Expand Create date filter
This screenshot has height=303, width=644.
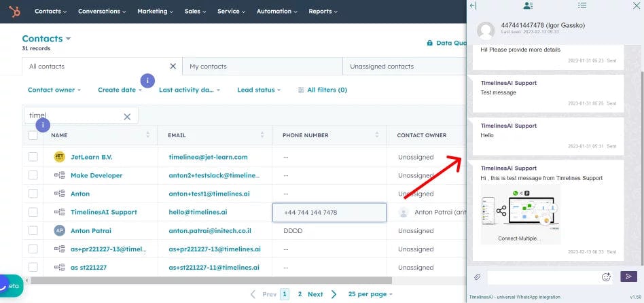(x=120, y=90)
